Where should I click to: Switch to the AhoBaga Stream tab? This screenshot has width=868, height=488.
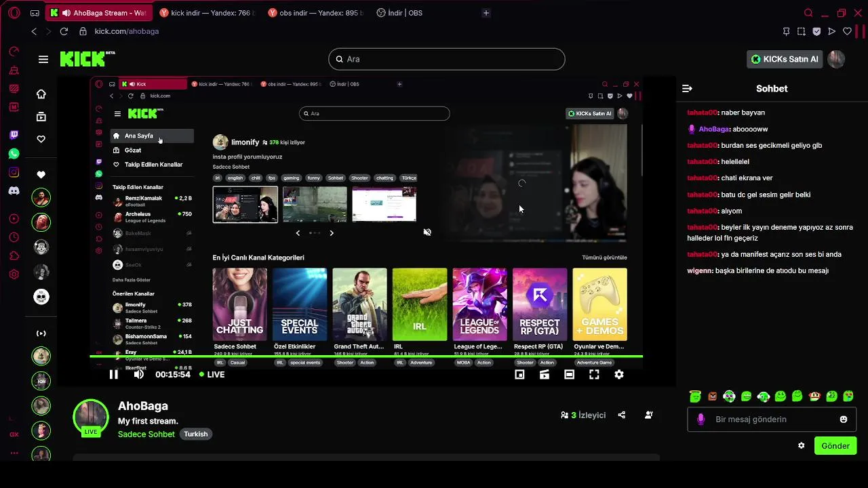[x=100, y=13]
